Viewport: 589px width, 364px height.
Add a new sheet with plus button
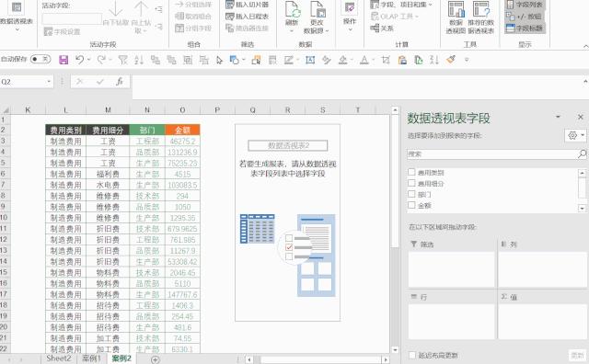click(x=156, y=359)
